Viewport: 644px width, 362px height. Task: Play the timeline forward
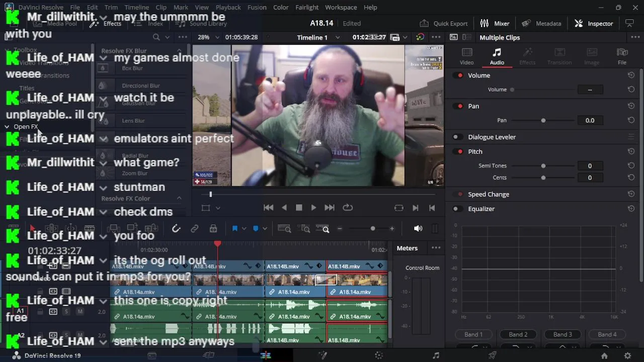tap(313, 208)
